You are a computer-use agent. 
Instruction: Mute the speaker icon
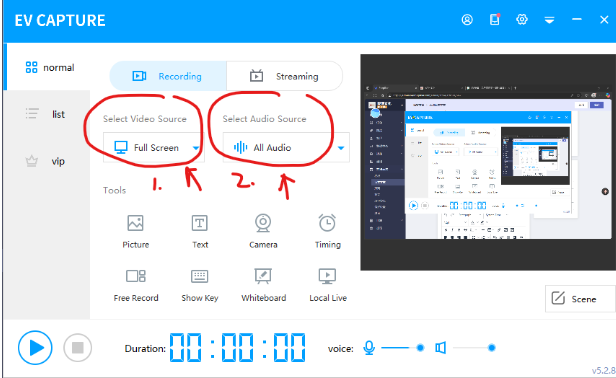click(x=440, y=348)
